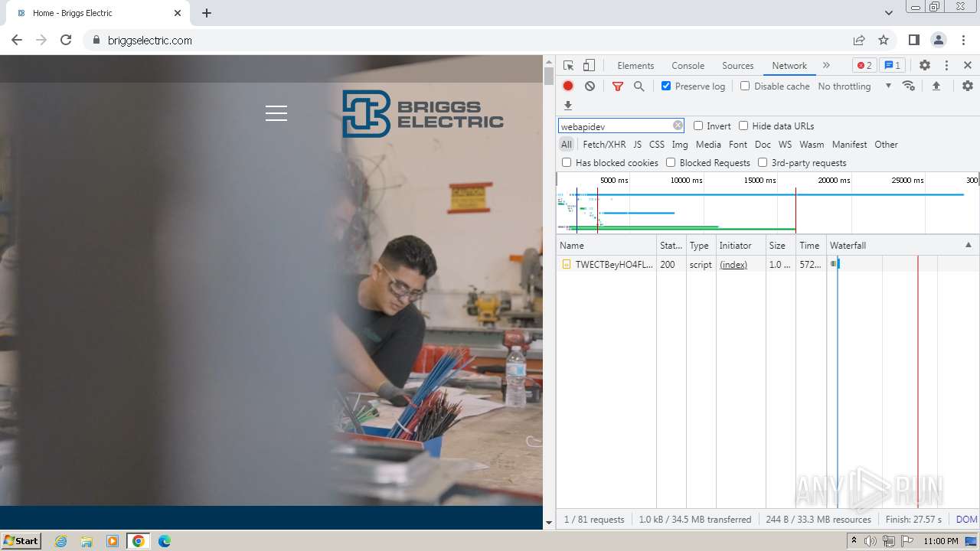Image resolution: width=980 pixels, height=551 pixels.
Task: Open tab search dropdown arrow
Action: click(x=889, y=13)
